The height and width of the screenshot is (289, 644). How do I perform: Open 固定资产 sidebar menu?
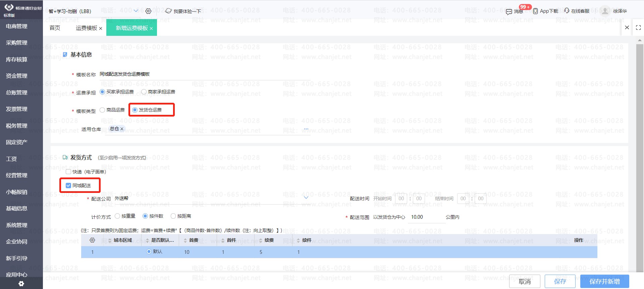click(17, 142)
